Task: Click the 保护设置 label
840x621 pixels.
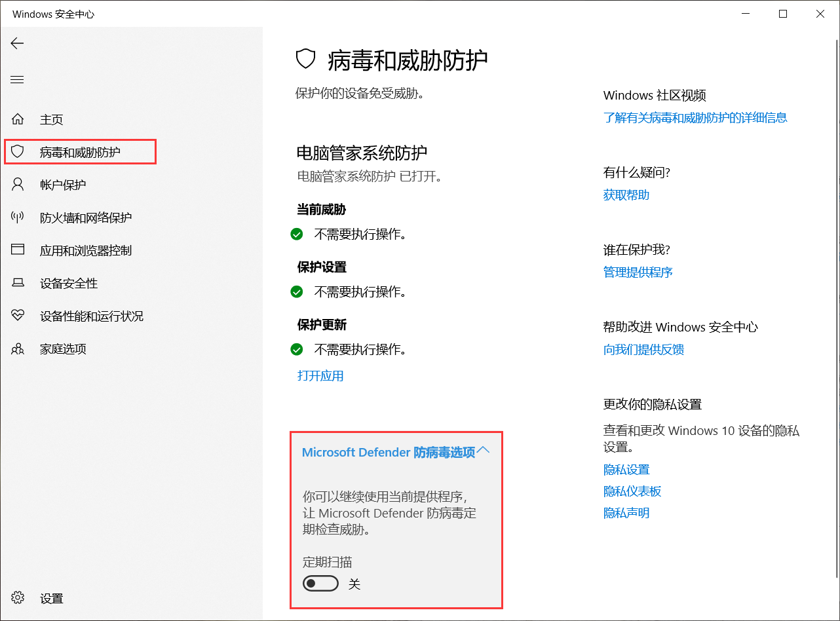Action: tap(322, 267)
